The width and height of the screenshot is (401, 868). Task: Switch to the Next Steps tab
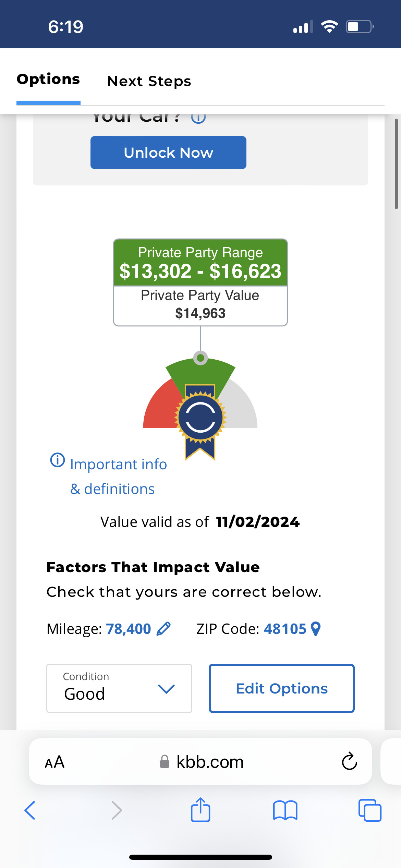[x=149, y=81]
